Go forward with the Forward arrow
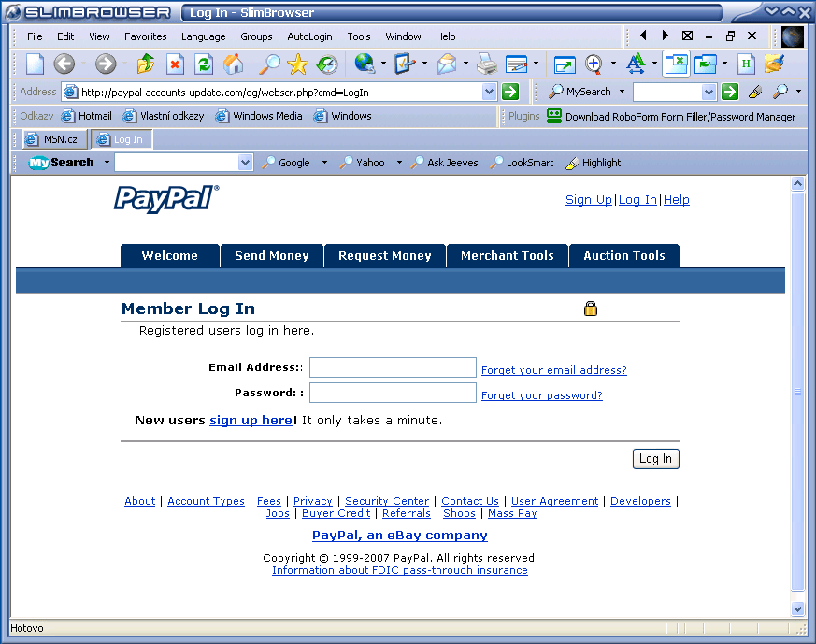 (106, 64)
